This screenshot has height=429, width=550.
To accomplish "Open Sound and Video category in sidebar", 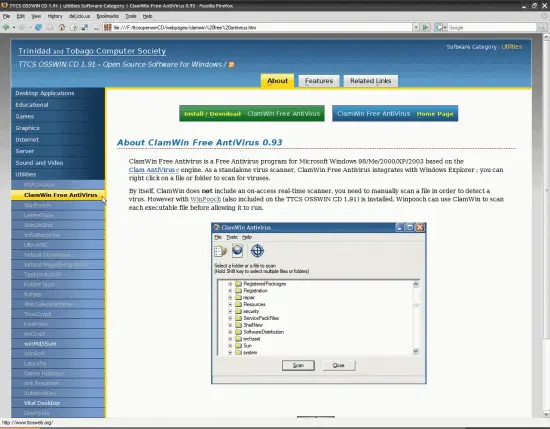I will pyautogui.click(x=58, y=163).
